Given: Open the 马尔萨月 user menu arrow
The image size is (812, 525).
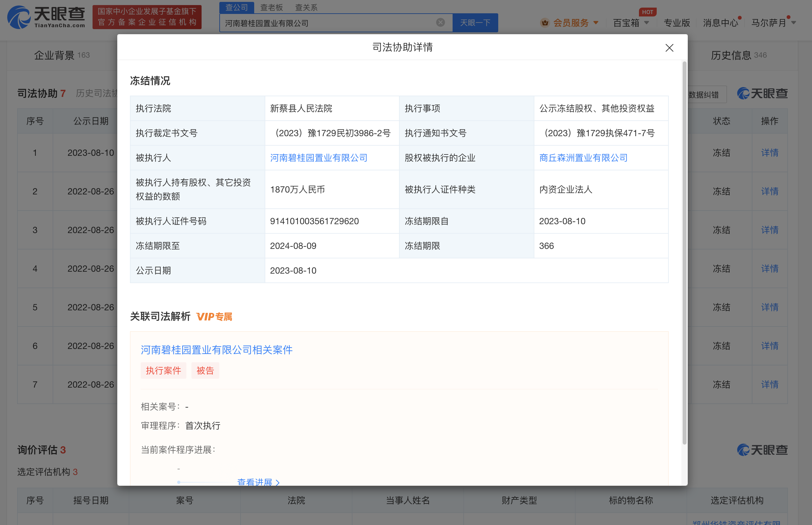Looking at the screenshot, I should [x=794, y=23].
